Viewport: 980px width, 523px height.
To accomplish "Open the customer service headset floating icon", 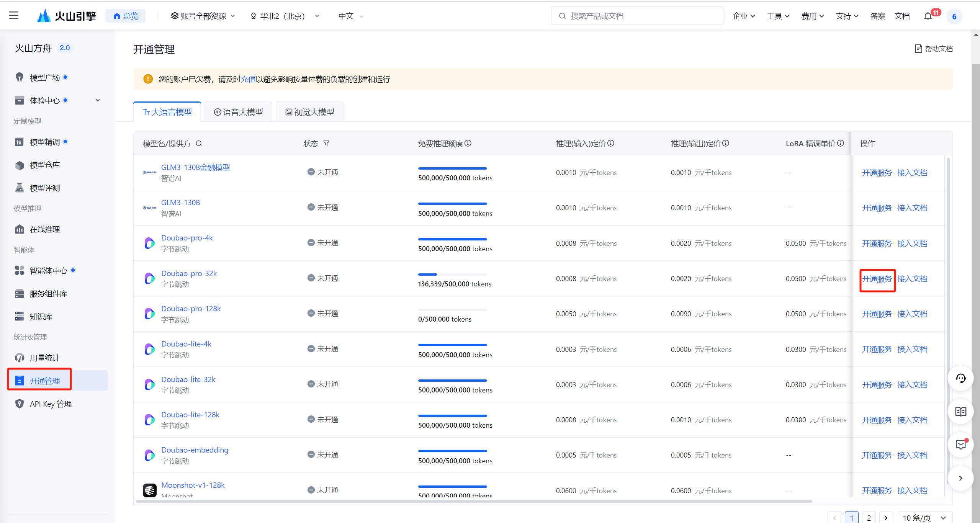I will (x=960, y=378).
